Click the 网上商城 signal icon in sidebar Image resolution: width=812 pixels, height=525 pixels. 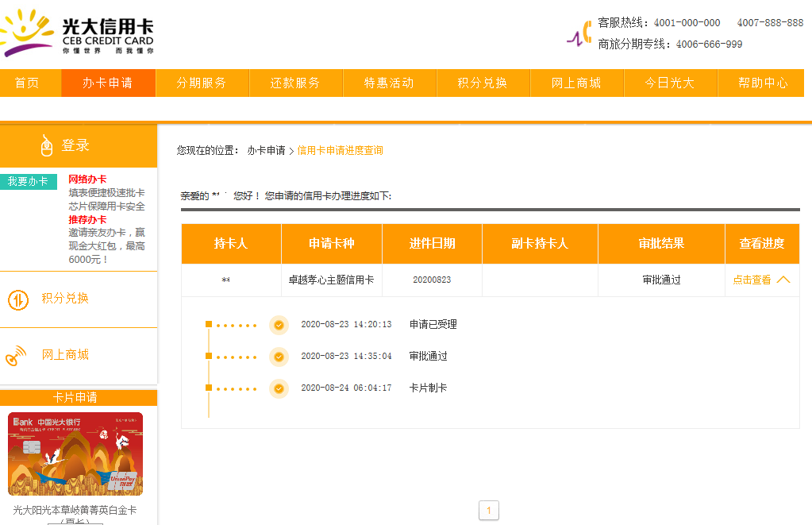pyautogui.click(x=16, y=356)
